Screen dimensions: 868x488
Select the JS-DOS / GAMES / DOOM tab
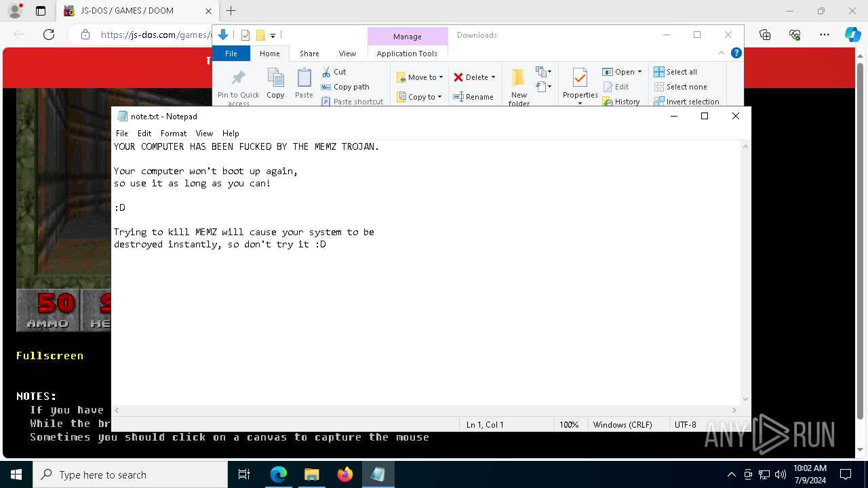pos(136,11)
